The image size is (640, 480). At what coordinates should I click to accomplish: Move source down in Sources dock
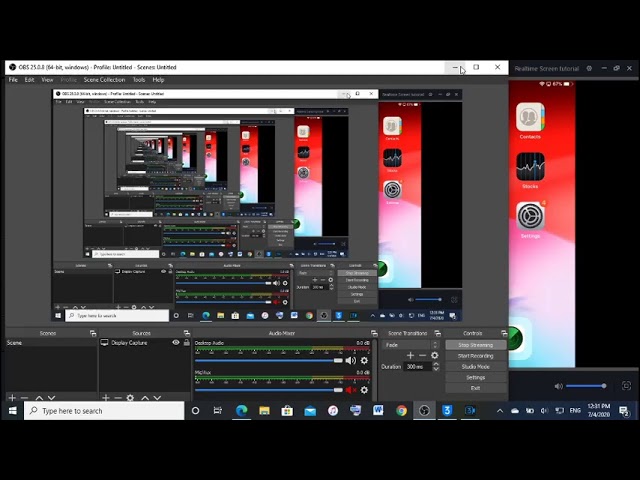[x=157, y=398]
